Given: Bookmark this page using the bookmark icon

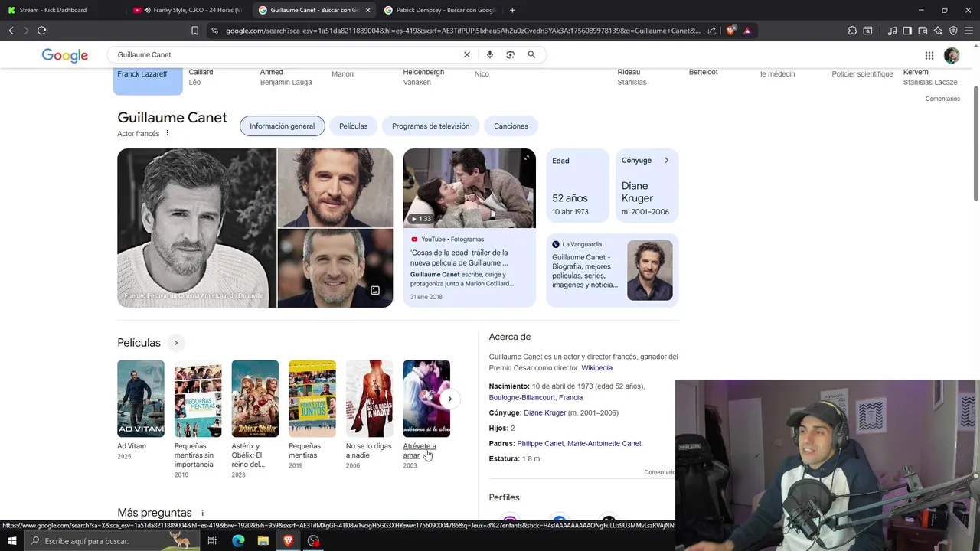Looking at the screenshot, I should point(194,31).
